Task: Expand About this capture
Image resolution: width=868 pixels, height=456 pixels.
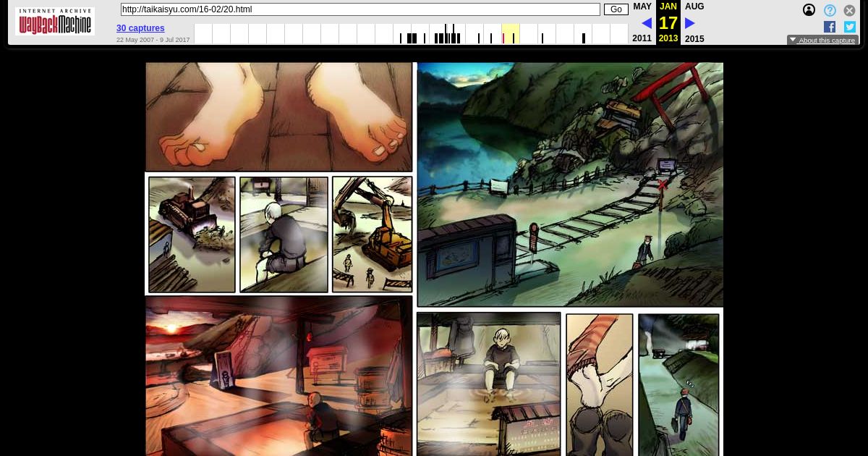Action: 822,41
